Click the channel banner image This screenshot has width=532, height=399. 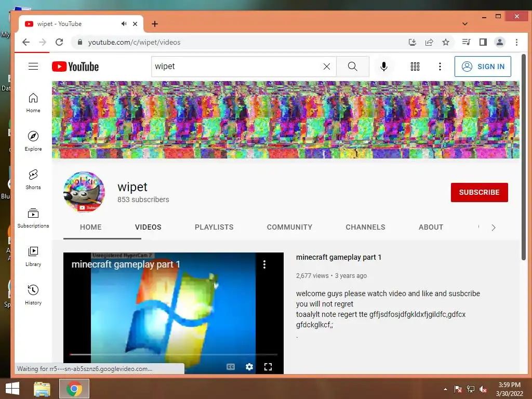coord(285,120)
